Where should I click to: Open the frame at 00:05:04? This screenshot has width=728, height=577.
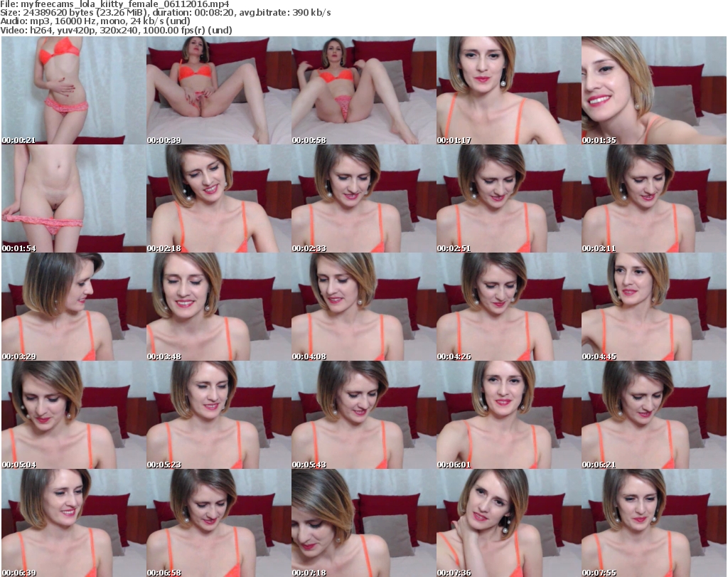[x=73, y=415]
